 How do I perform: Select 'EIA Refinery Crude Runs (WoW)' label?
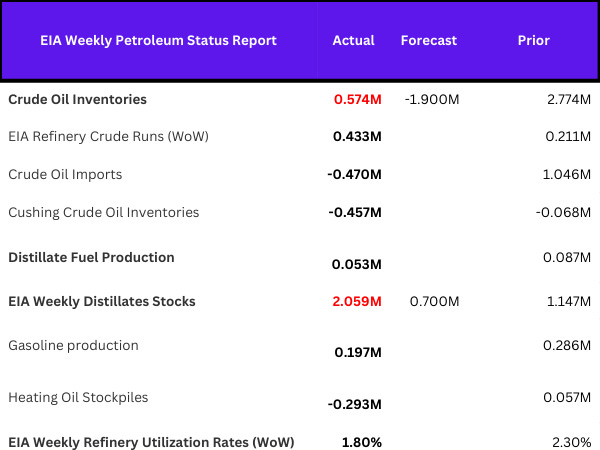[109, 137]
